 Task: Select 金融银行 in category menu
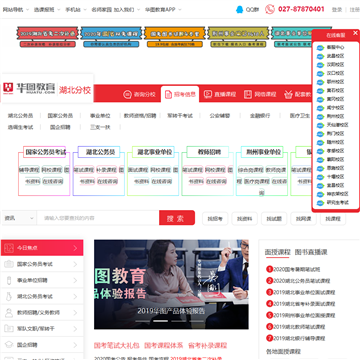coord(260,116)
